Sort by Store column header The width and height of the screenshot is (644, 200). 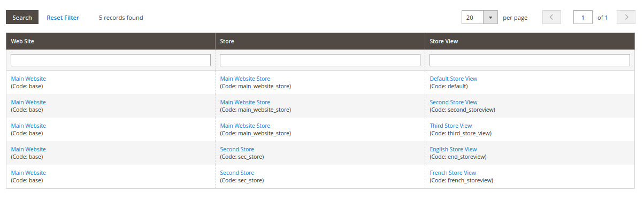[x=227, y=41]
